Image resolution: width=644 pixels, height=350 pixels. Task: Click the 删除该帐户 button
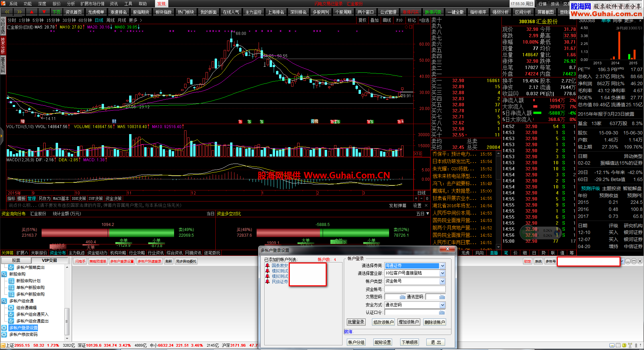tap(435, 322)
